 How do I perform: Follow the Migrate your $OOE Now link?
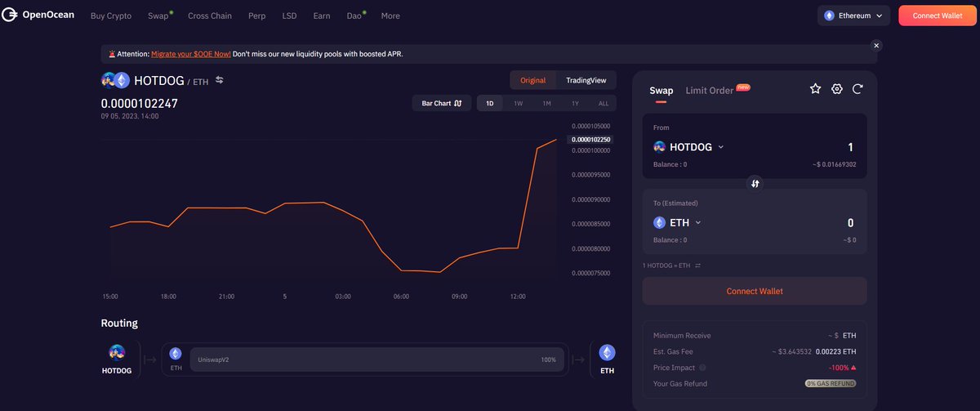coord(191,54)
